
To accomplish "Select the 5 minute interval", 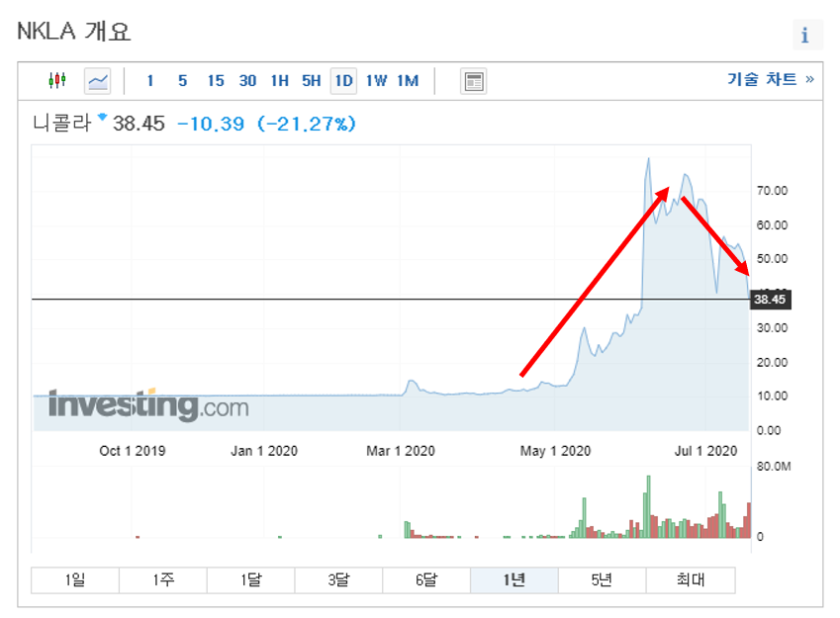I will tap(183, 81).
